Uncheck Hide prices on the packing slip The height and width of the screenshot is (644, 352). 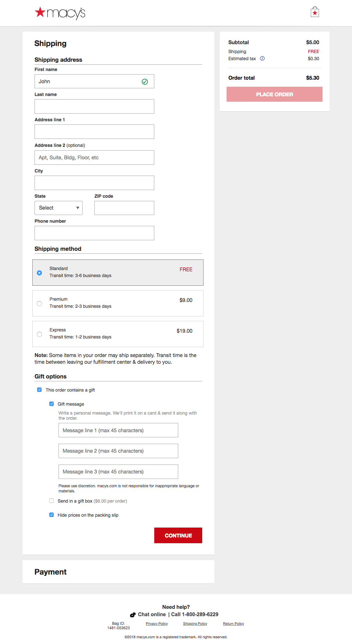[52, 515]
